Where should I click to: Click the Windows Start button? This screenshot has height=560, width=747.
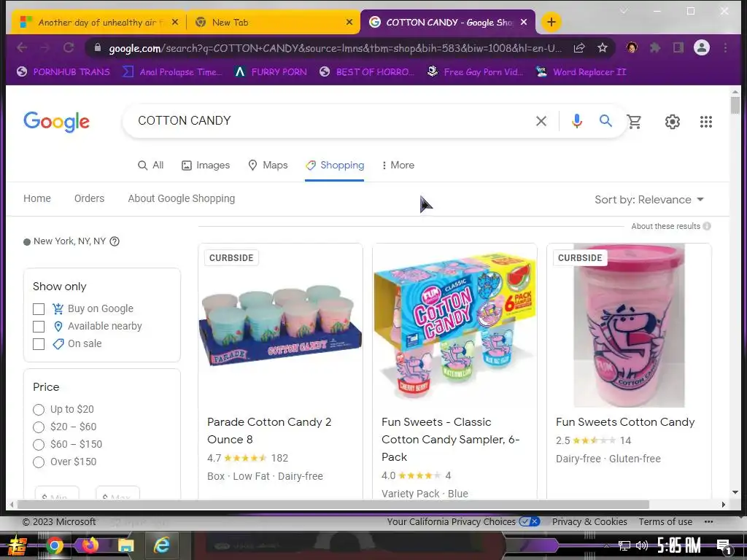[17, 546]
